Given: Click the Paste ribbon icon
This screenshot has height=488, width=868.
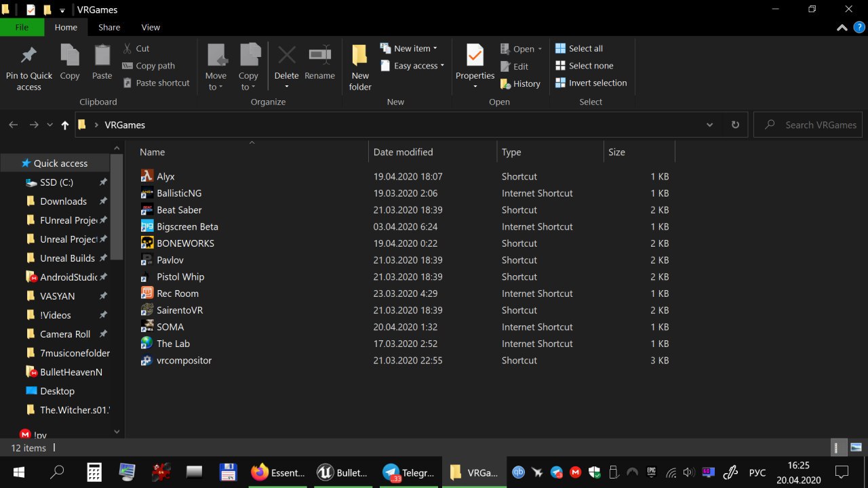Looking at the screenshot, I should [102, 55].
